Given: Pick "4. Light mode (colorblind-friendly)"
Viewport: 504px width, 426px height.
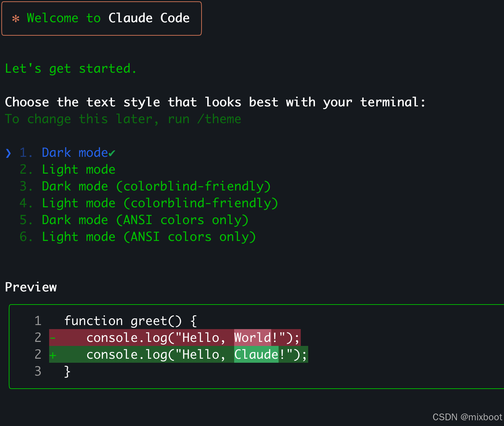Looking at the screenshot, I should 149,203.
